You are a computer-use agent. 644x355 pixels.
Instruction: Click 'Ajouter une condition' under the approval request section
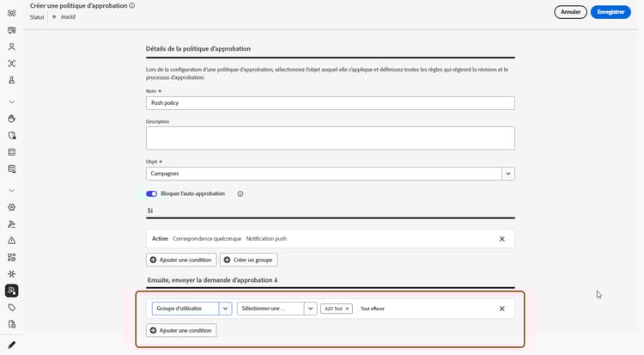[x=181, y=330]
